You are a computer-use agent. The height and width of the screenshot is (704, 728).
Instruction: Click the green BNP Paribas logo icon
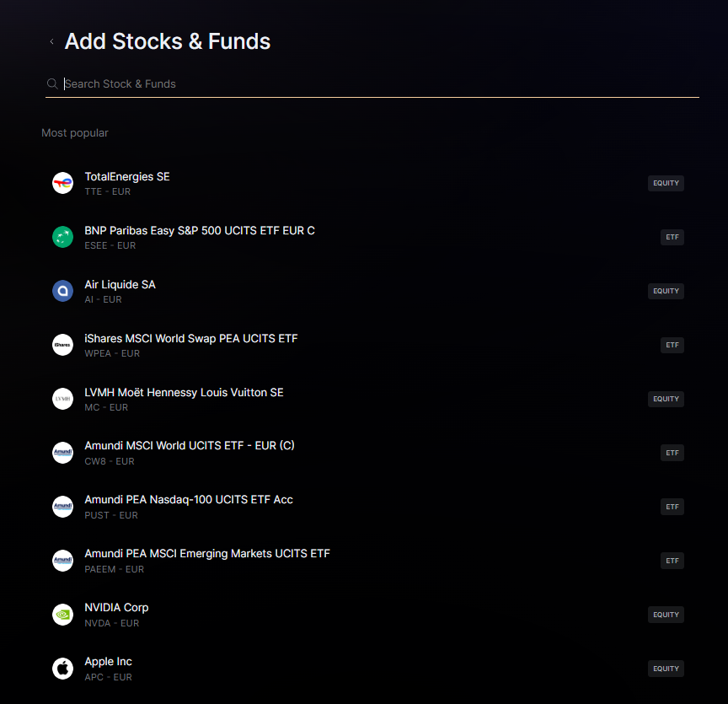[x=63, y=237]
